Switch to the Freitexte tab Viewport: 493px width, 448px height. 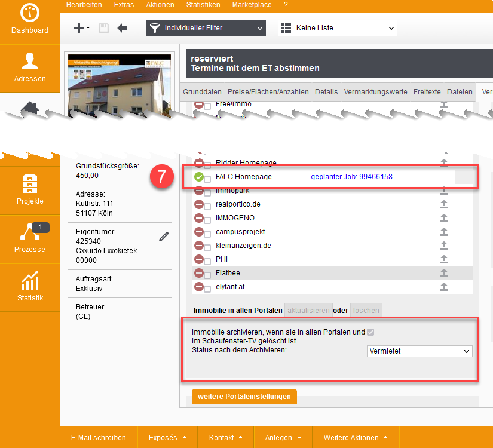(427, 92)
